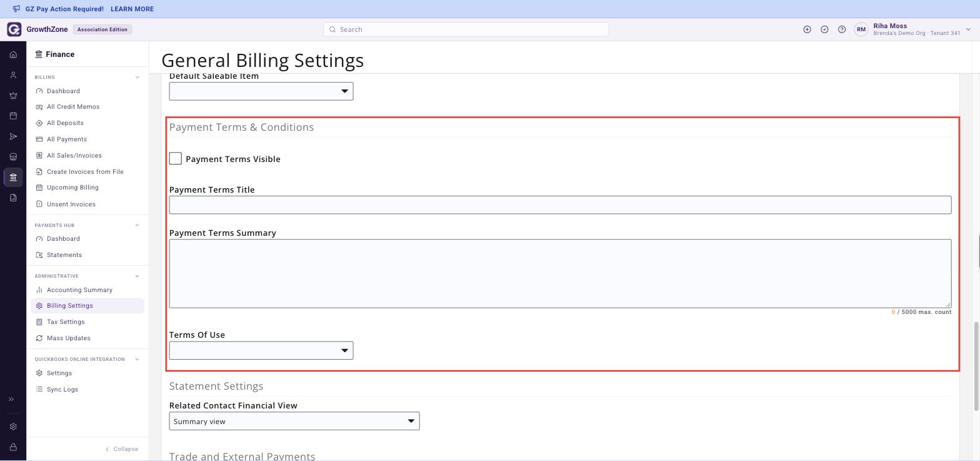
Task: Select the Finance bank icon in left rail
Action: (13, 177)
